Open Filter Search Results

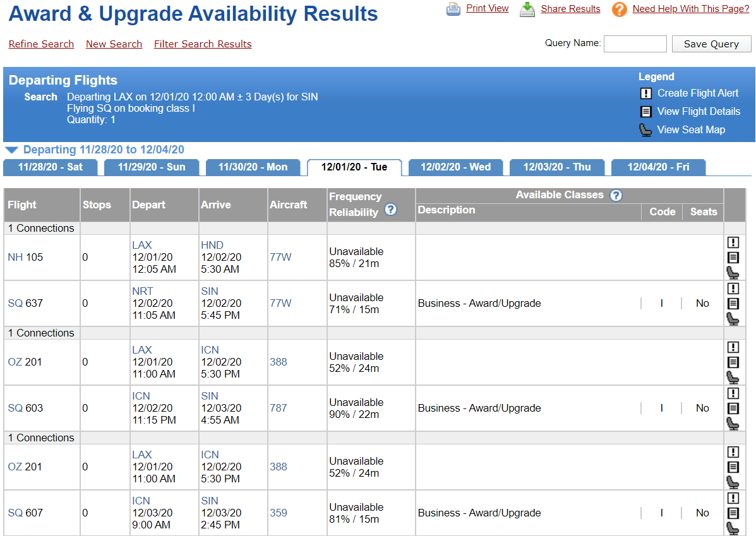[x=203, y=44]
